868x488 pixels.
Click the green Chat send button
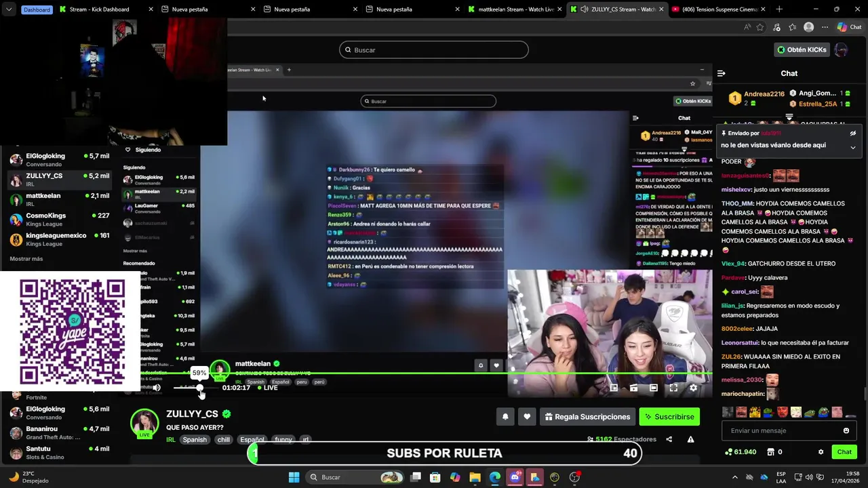click(x=844, y=452)
